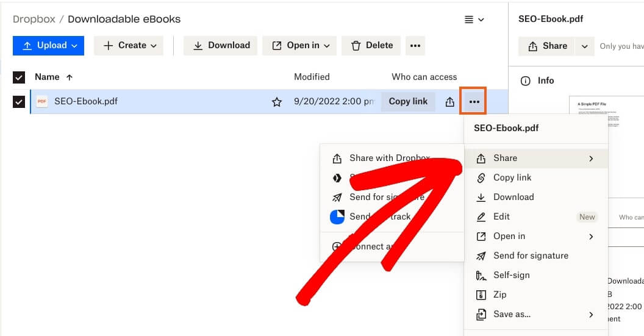Click the upload arrow icon on Upload
This screenshot has width=644, height=336.
point(27,46)
